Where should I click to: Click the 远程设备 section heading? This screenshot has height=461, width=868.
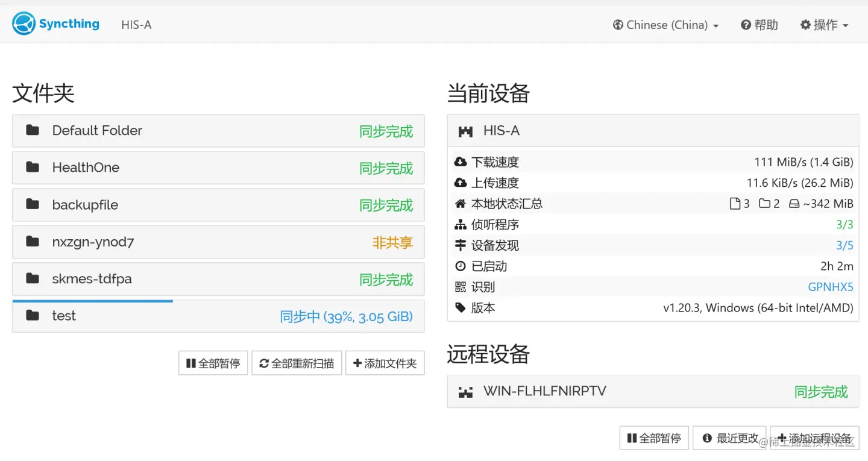(488, 354)
